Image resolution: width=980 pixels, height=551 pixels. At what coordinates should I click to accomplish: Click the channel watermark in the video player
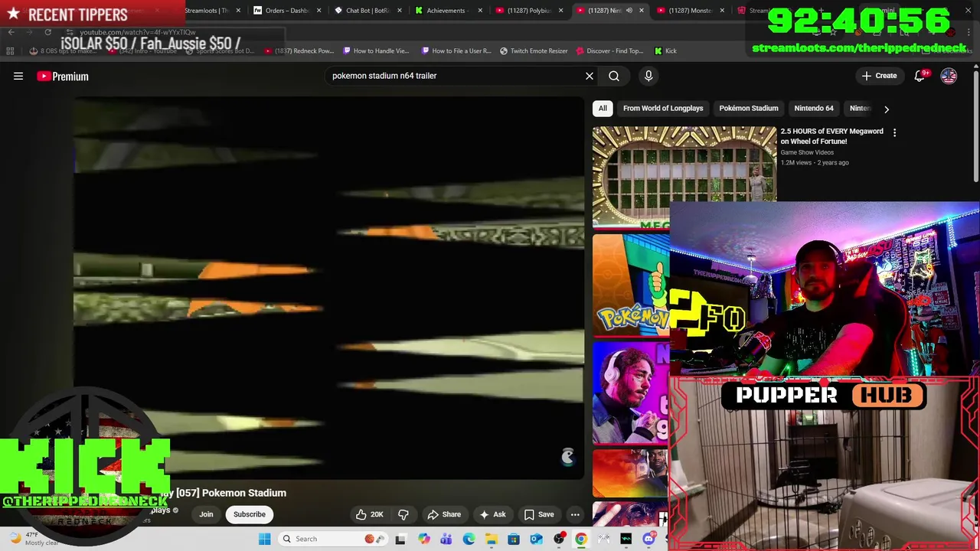pos(567,457)
